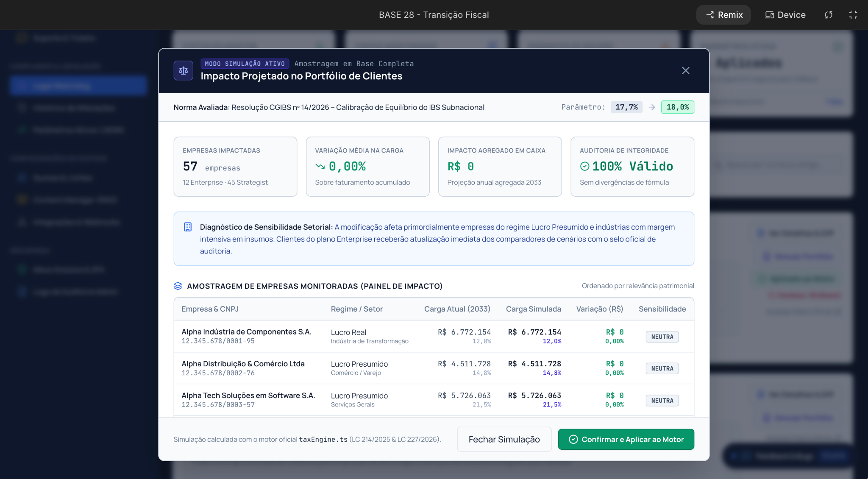
Task: Click the Empresas Impactadas card
Action: [x=235, y=167]
